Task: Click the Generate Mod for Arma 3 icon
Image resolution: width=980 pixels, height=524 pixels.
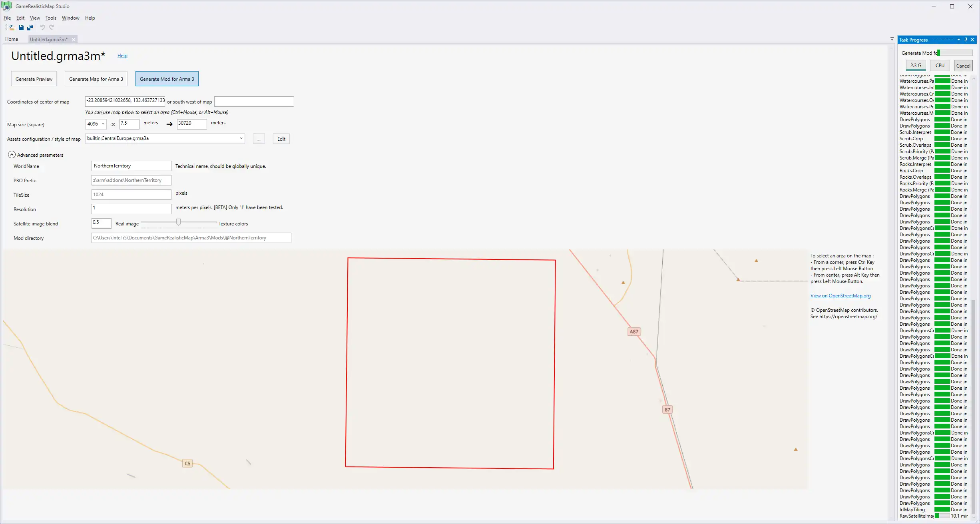Action: point(167,78)
